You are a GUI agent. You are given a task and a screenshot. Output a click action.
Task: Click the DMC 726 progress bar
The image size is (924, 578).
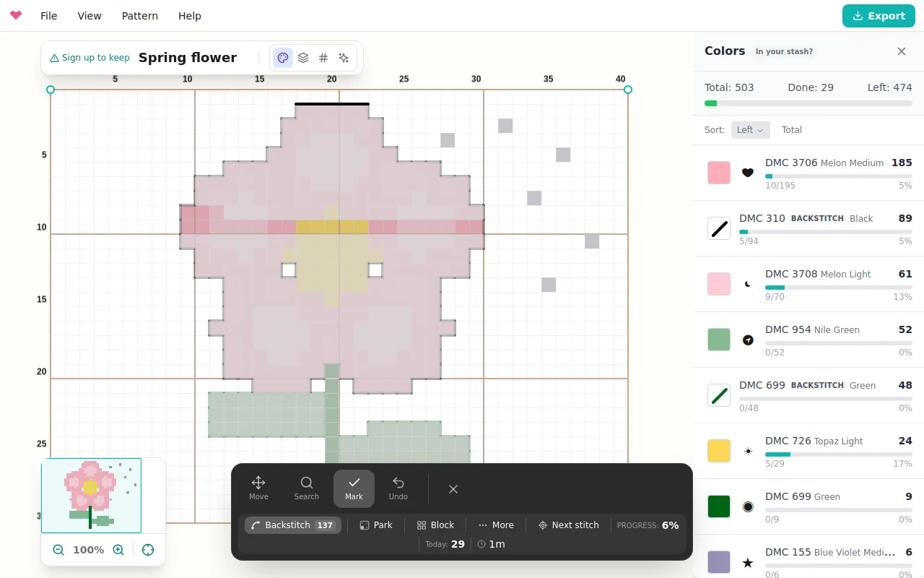839,454
